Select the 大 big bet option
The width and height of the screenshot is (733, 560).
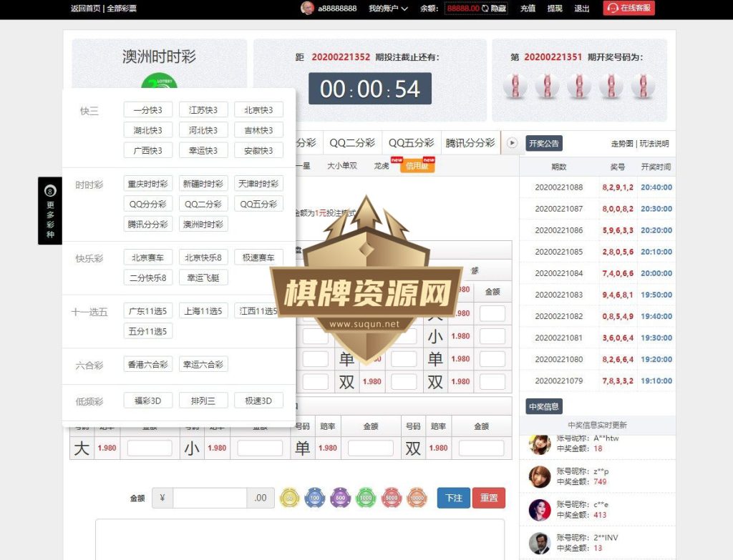point(81,447)
